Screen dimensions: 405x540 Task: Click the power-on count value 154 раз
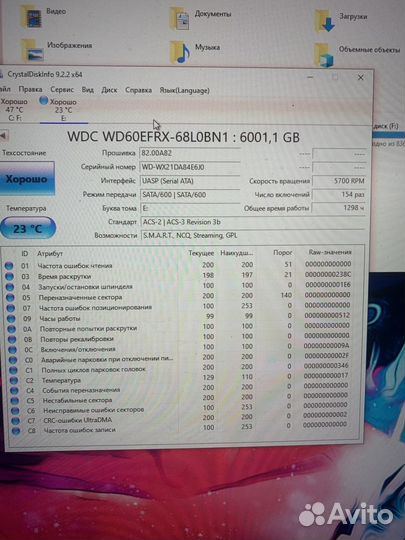click(x=339, y=195)
